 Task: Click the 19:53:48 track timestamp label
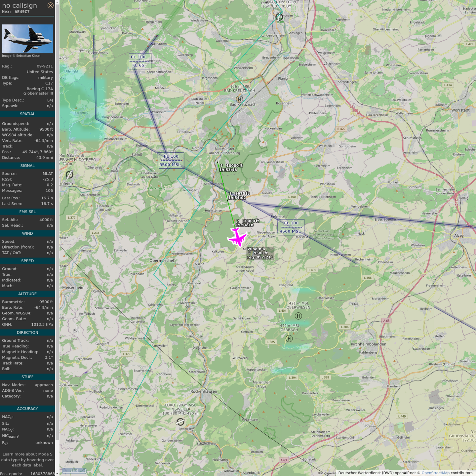tap(228, 170)
